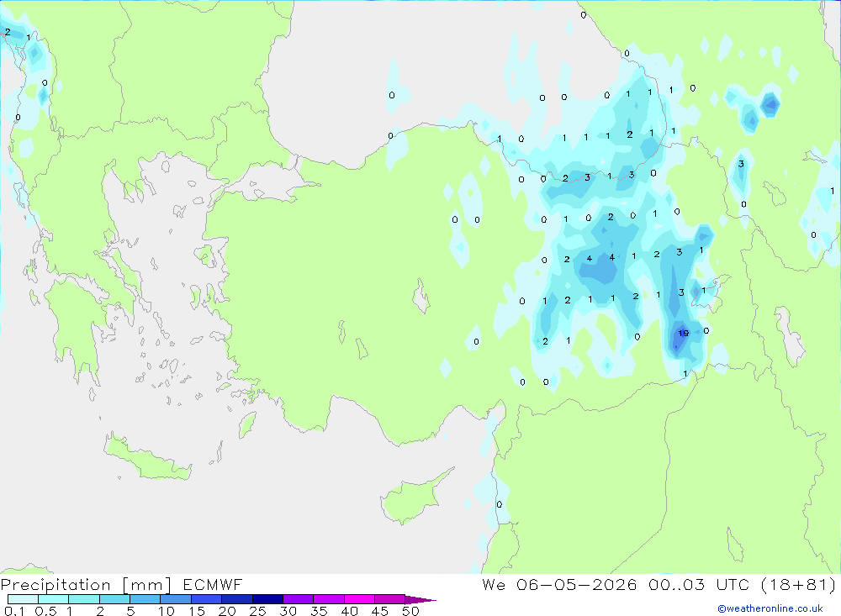Click the '40' legend scale label
Image resolution: width=841 pixels, height=616 pixels.
tap(350, 611)
